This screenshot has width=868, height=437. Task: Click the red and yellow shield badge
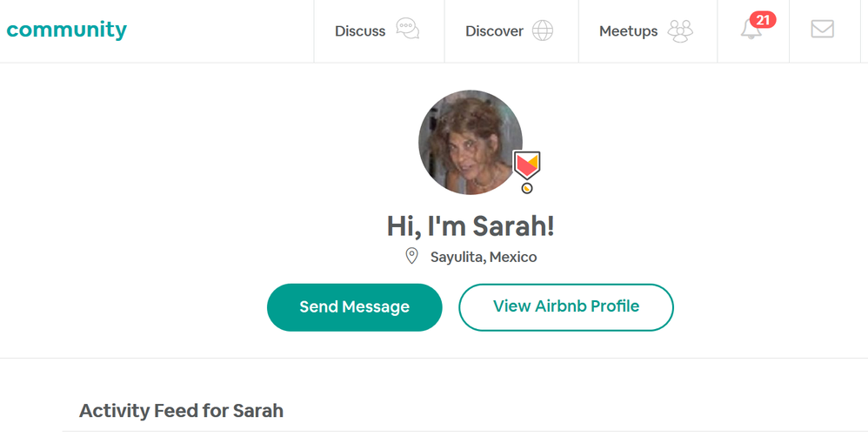coord(526,164)
